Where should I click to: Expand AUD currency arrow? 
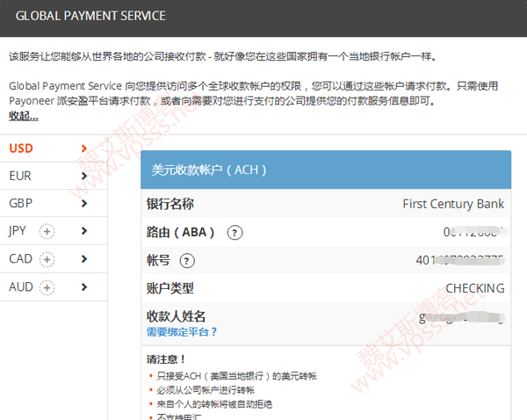pyautogui.click(x=84, y=287)
